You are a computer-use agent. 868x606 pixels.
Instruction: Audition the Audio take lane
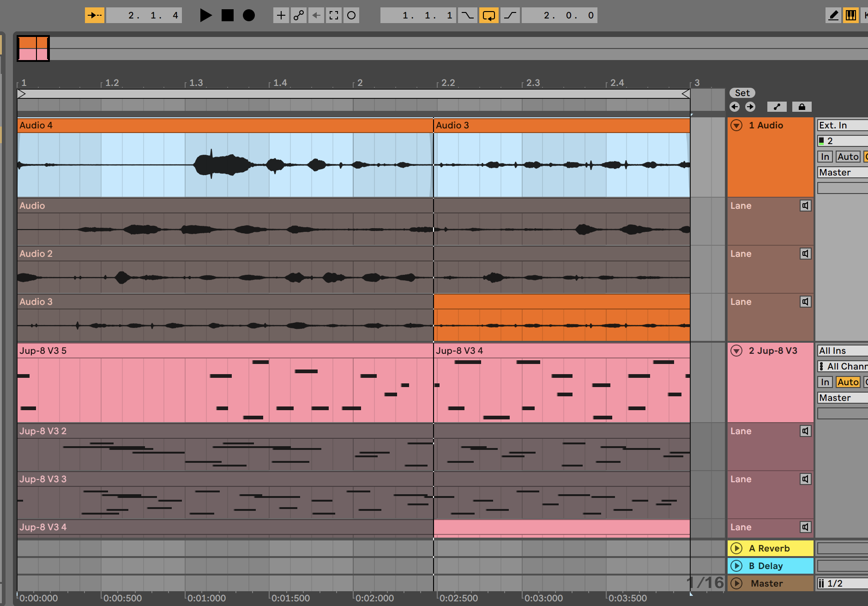point(806,206)
